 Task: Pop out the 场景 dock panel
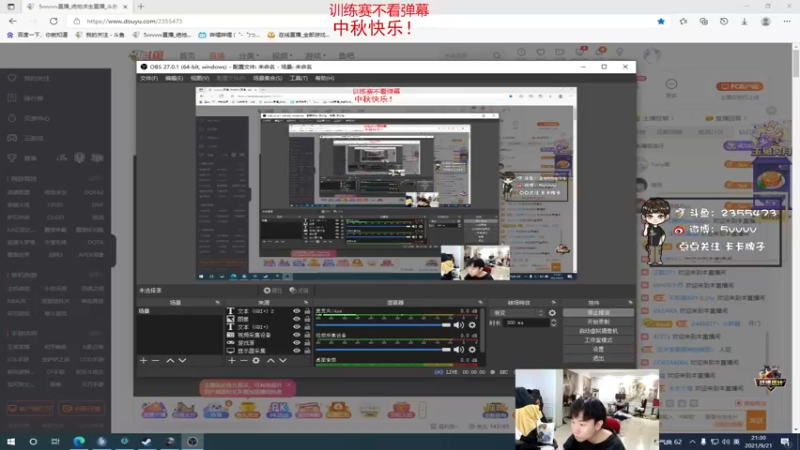[x=217, y=303]
